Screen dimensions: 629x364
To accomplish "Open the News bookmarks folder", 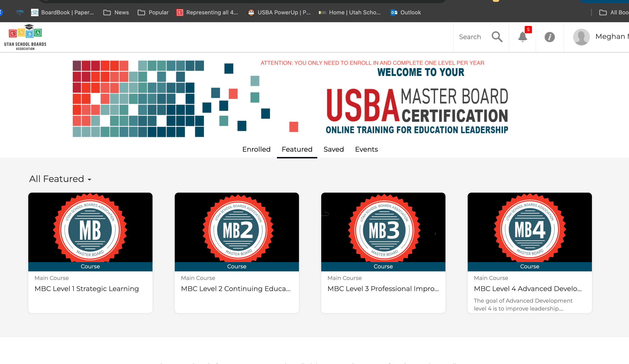I will (x=116, y=12).
